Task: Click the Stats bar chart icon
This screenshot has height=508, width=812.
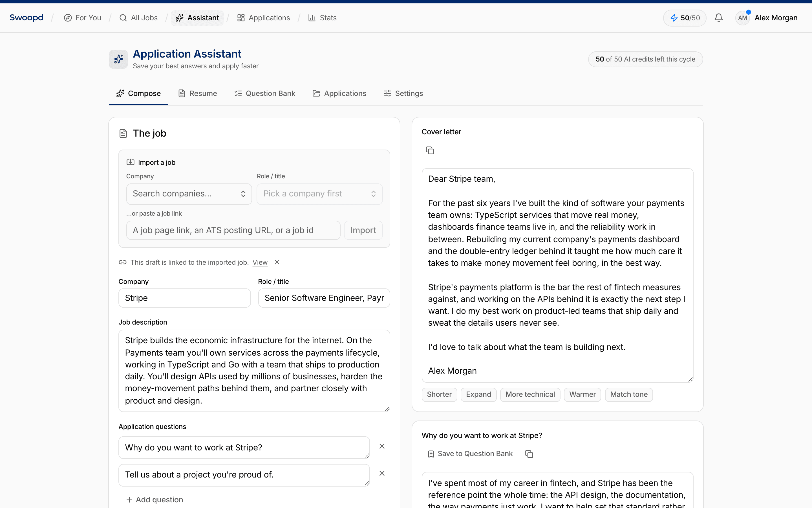Action: [312, 18]
